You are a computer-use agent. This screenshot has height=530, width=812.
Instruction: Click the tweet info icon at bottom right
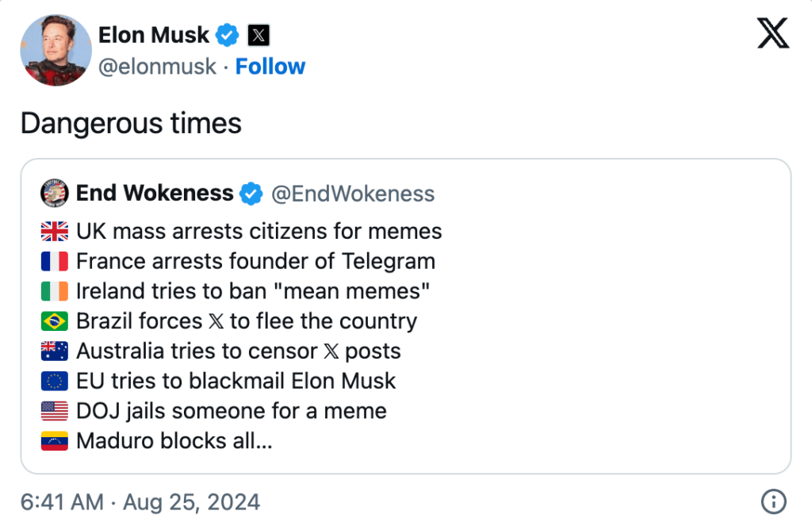[773, 501]
